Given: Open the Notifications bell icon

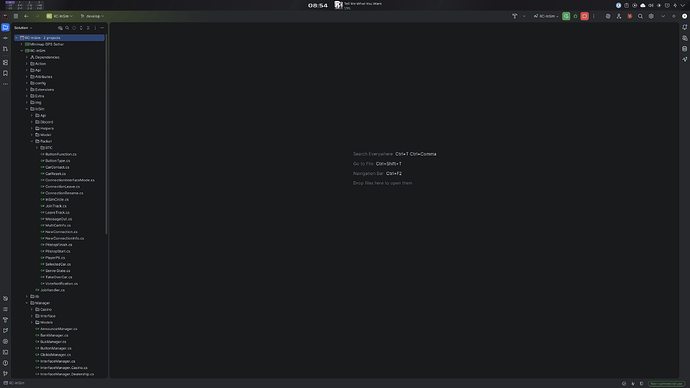Looking at the screenshot, I should (684, 27).
